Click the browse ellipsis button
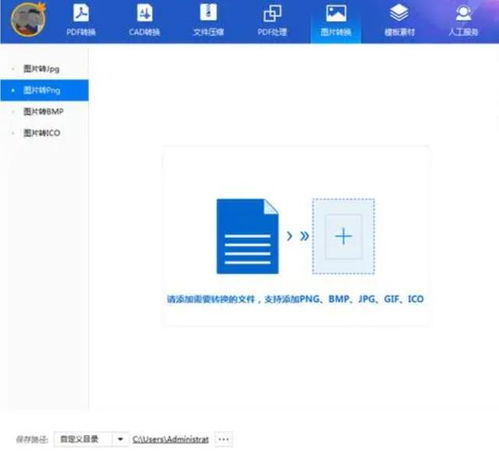This screenshot has width=499, height=455. [224, 439]
